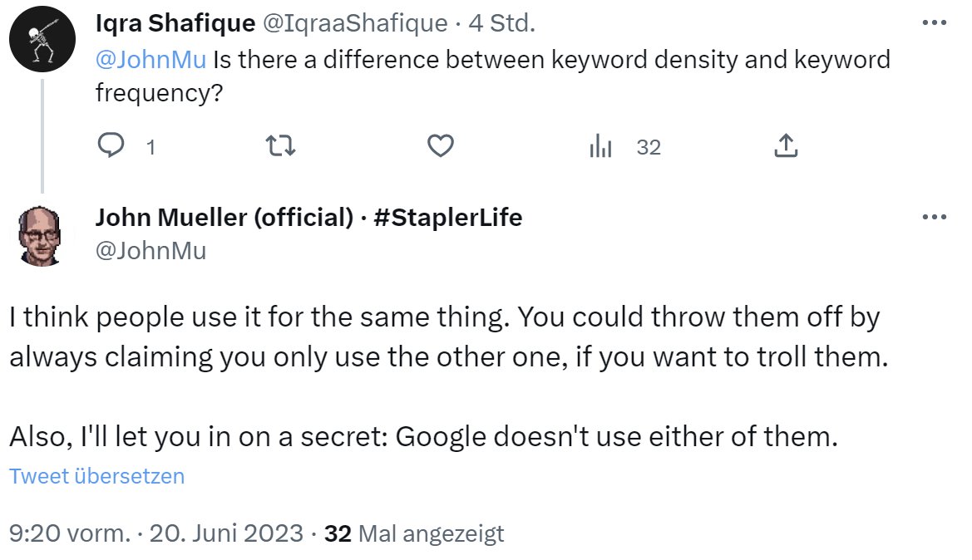Click Tweet übersetzen to translate the tweet
Screen dimensions: 972x560
(x=96, y=476)
